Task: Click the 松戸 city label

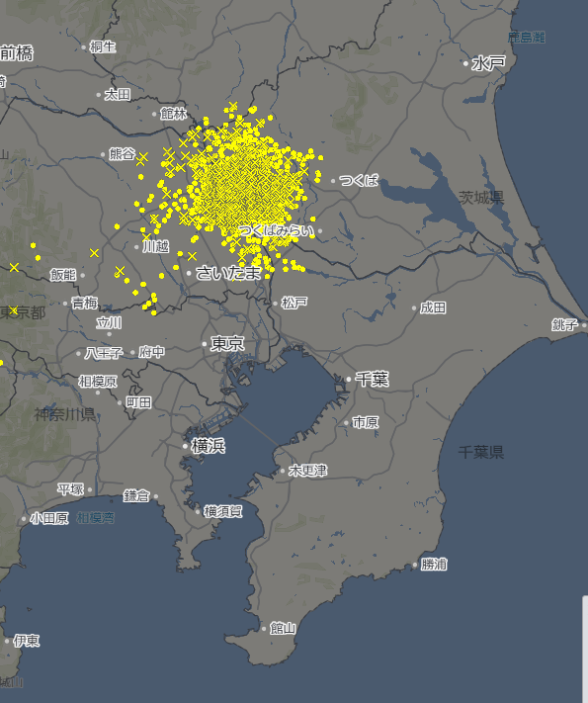Action: click(x=294, y=304)
